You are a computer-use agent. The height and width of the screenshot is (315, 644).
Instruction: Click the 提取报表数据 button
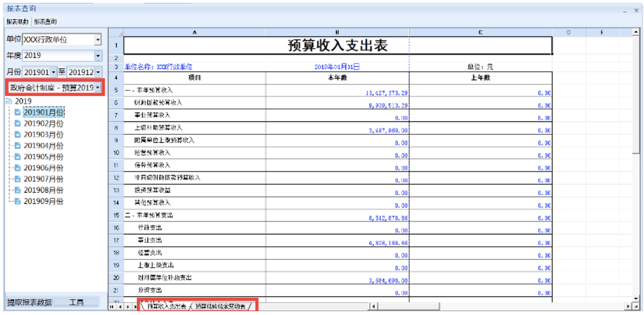29,302
